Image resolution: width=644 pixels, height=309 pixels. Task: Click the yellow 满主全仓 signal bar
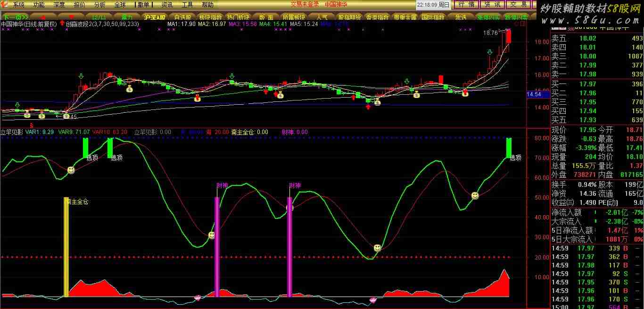click(66, 247)
